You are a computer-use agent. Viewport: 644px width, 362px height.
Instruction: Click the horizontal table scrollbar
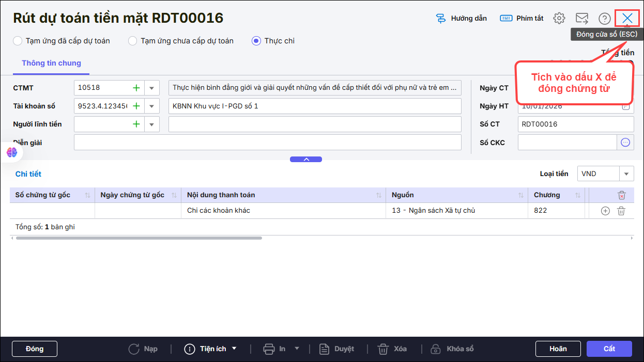click(x=139, y=238)
